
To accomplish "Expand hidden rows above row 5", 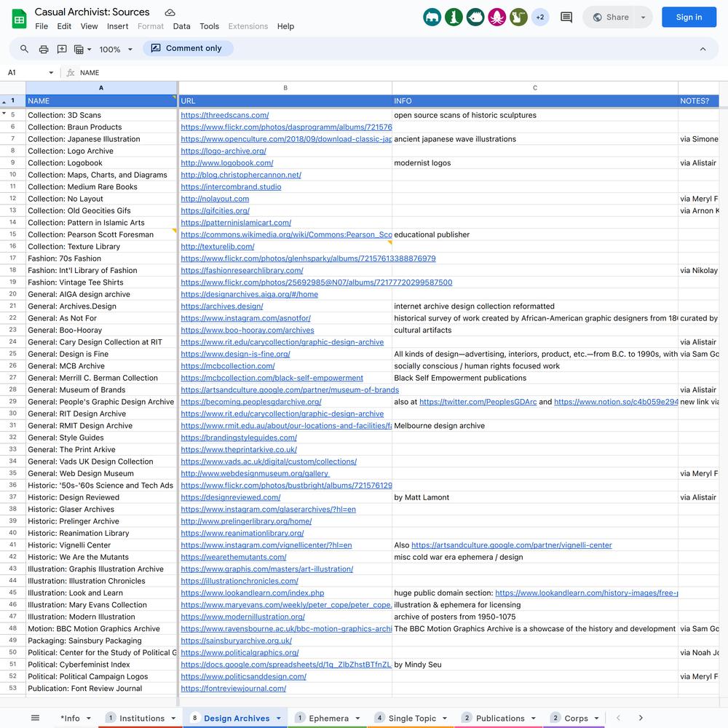I will tap(4, 114).
